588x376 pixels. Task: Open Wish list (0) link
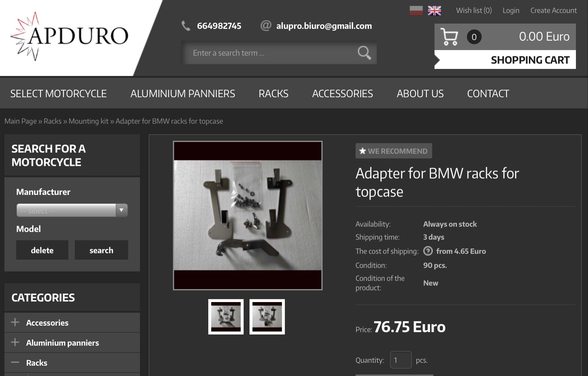[474, 11]
